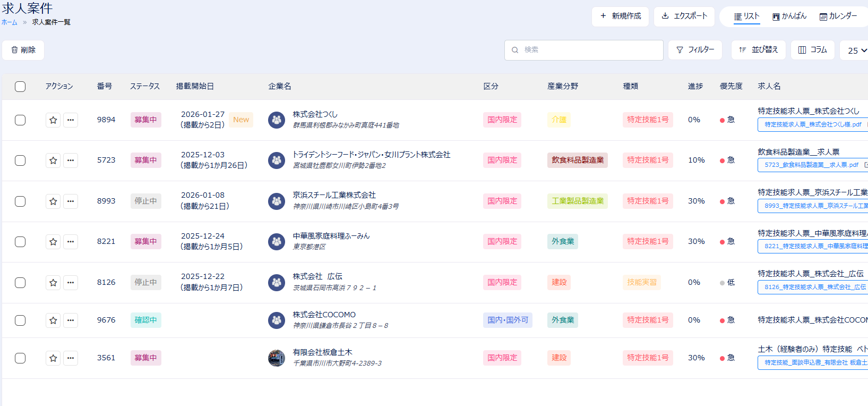The width and height of the screenshot is (868, 406).
Task: Check the box for job 9894
Action: tap(20, 120)
